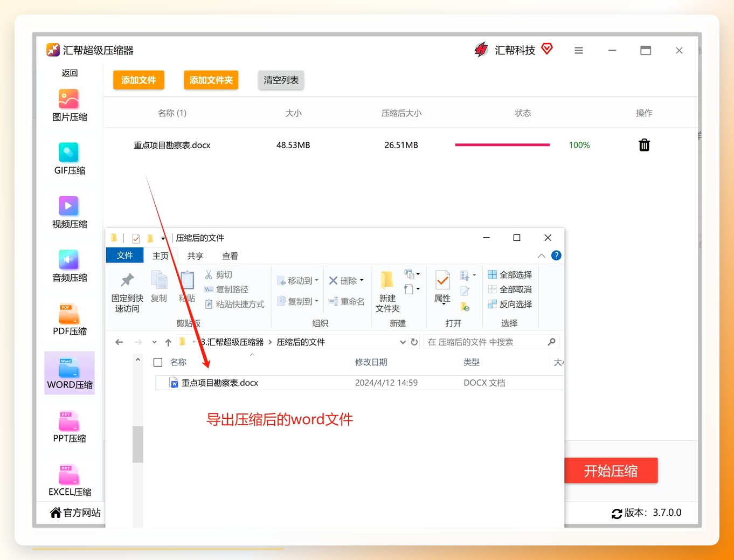This screenshot has width=734, height=560.
Task: Click the 添加文件 button
Action: click(139, 80)
